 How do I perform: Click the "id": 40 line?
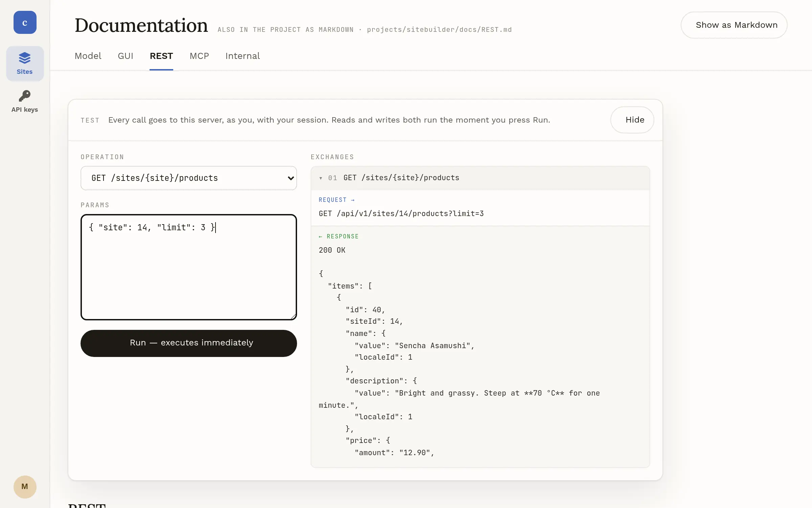tap(365, 310)
